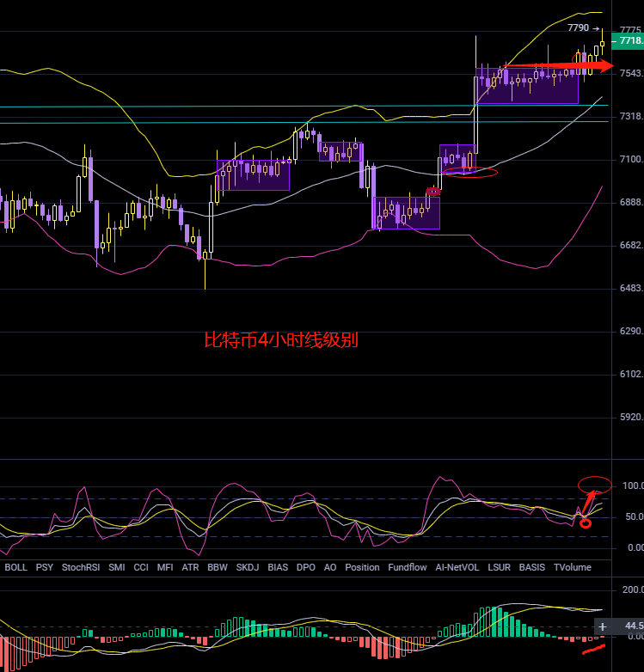The width and height of the screenshot is (644, 672).
Task: Show the MFI indicator
Action: 165,568
